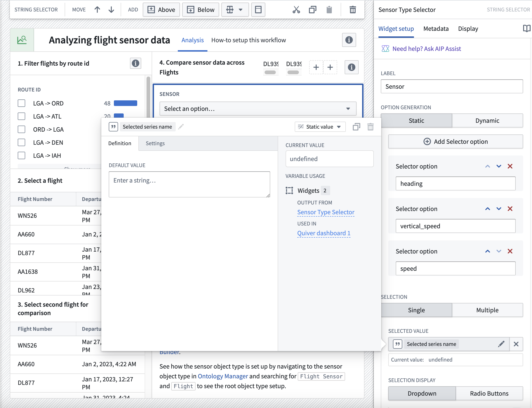
Task: Open the Static value dropdown
Action: pyautogui.click(x=320, y=127)
